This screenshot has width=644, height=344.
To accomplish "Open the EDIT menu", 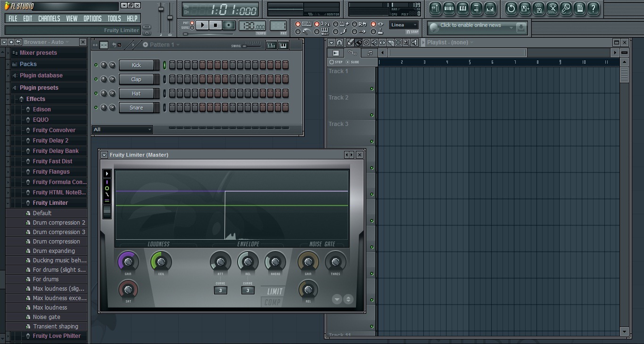I will [28, 18].
